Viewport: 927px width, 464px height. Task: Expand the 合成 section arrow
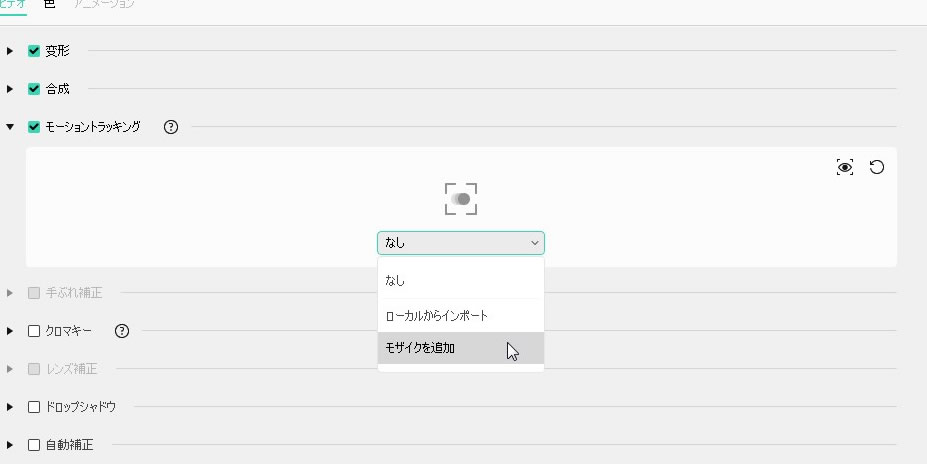(x=9, y=89)
